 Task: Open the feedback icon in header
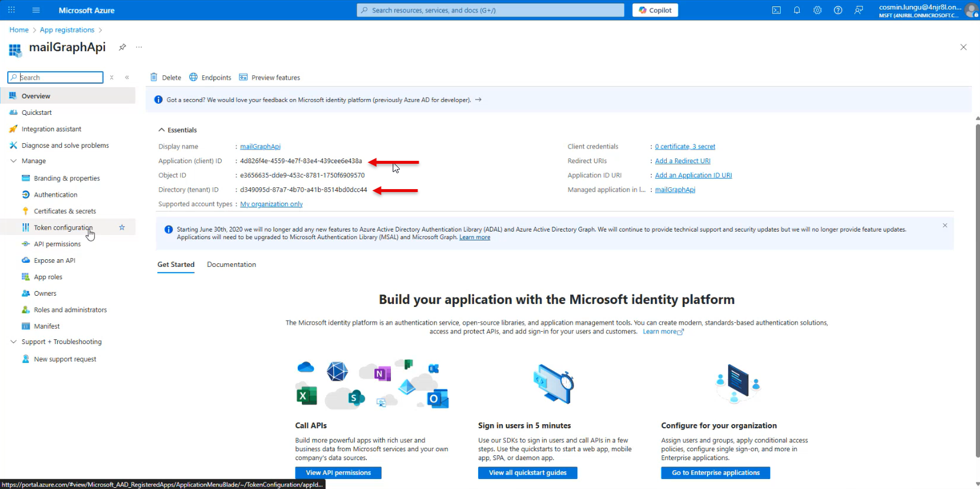tap(859, 10)
